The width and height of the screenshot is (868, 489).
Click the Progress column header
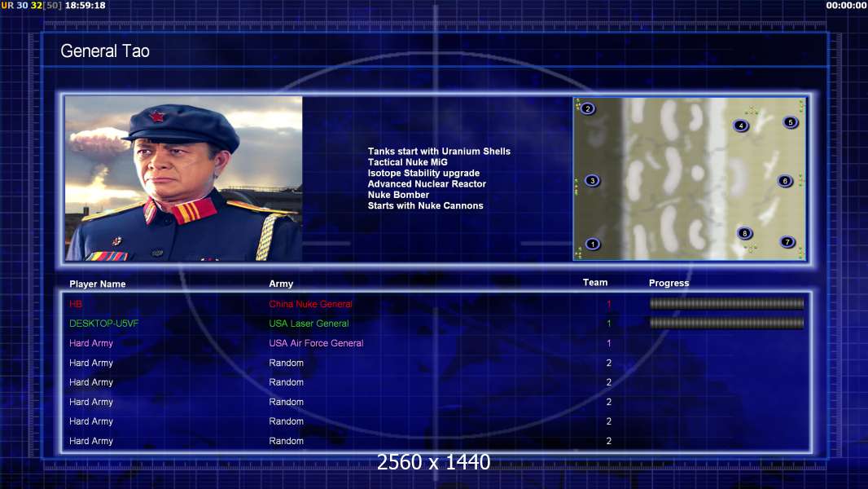[x=669, y=283]
